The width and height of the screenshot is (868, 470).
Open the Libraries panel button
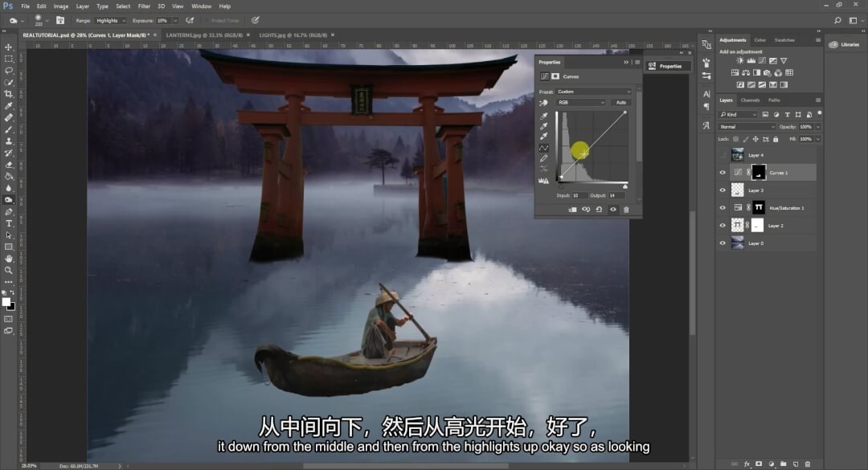coord(845,44)
